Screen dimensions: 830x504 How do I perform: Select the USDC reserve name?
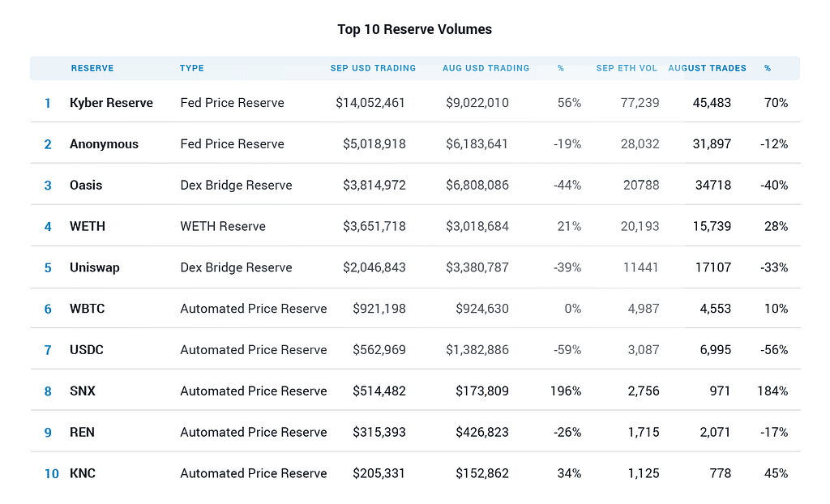click(87, 350)
